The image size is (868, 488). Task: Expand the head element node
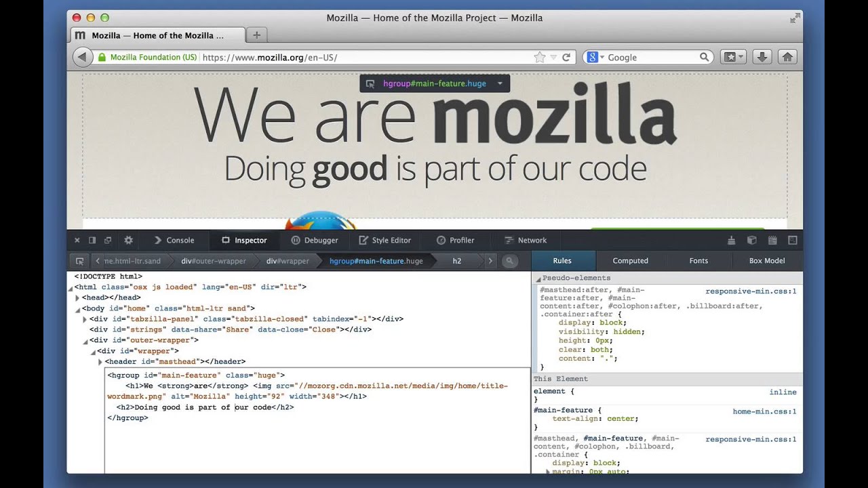coord(77,298)
